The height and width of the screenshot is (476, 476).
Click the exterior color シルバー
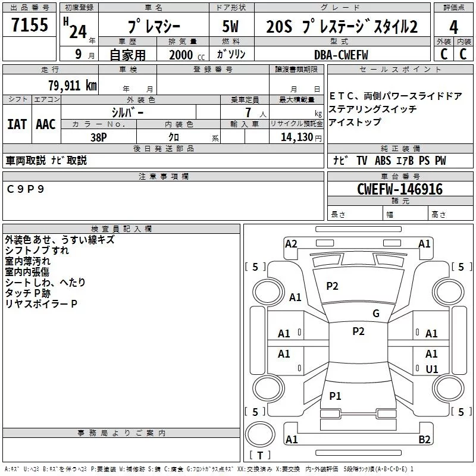(x=128, y=112)
